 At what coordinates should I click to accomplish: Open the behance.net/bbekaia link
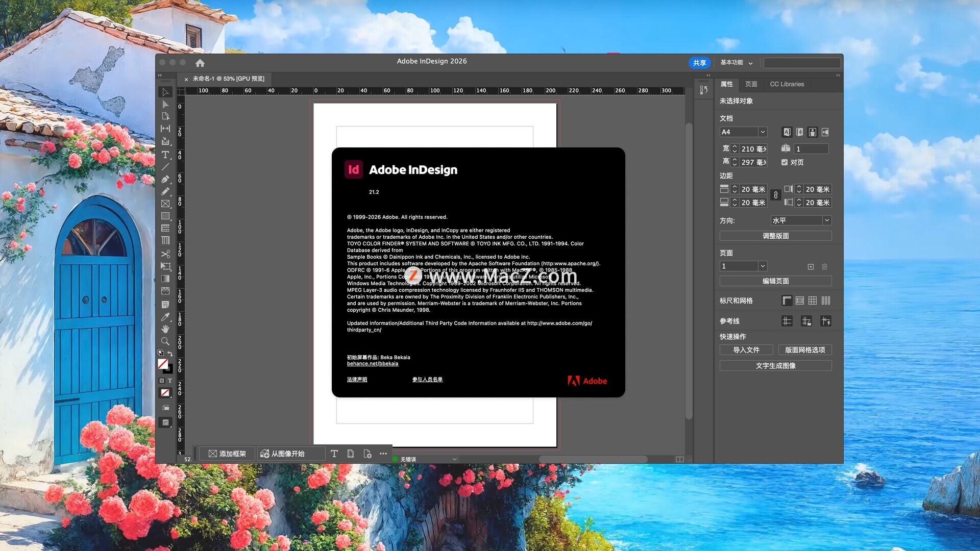click(x=372, y=364)
